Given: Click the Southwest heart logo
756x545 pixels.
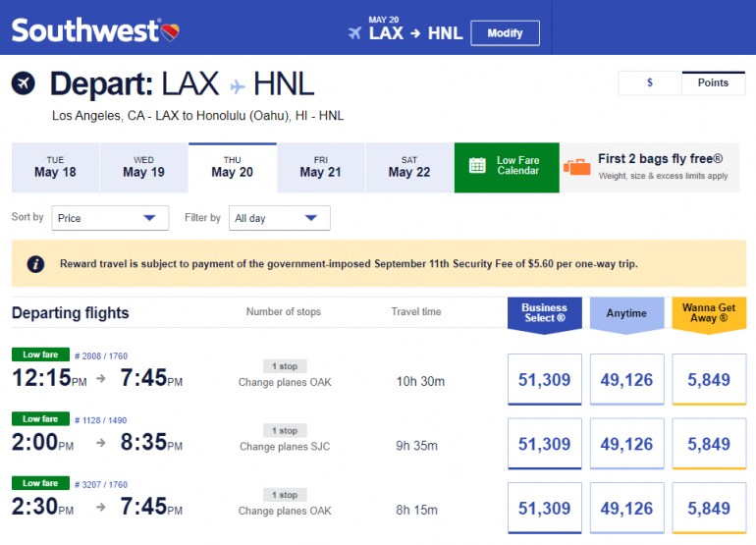Looking at the screenshot, I should pyautogui.click(x=169, y=31).
